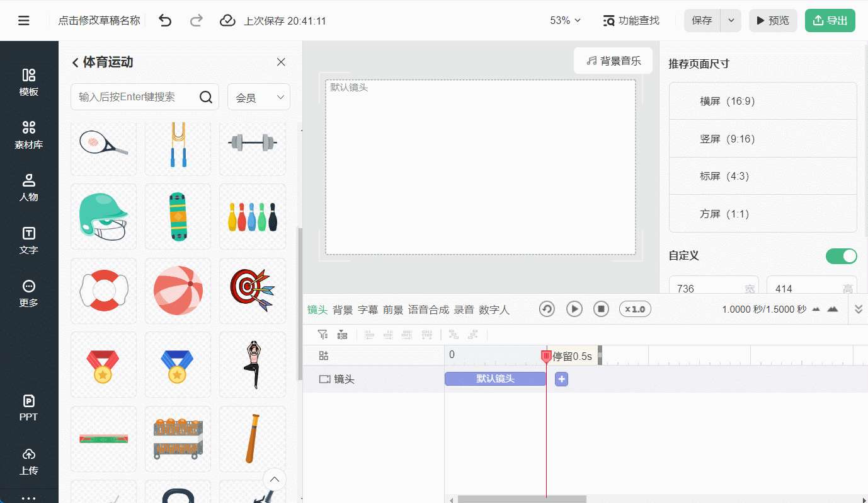Select 方屏 (1:1) page size
The image size is (868, 503).
[763, 214]
